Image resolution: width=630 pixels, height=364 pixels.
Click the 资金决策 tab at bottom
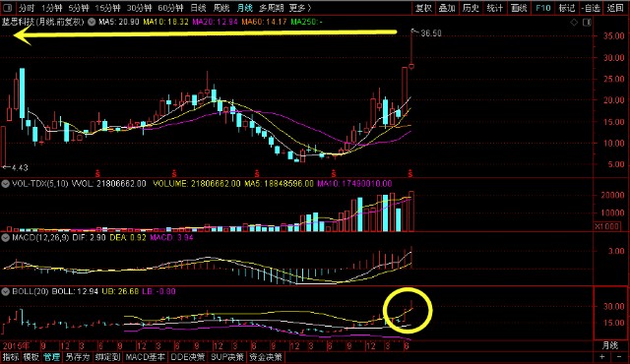tap(266, 357)
